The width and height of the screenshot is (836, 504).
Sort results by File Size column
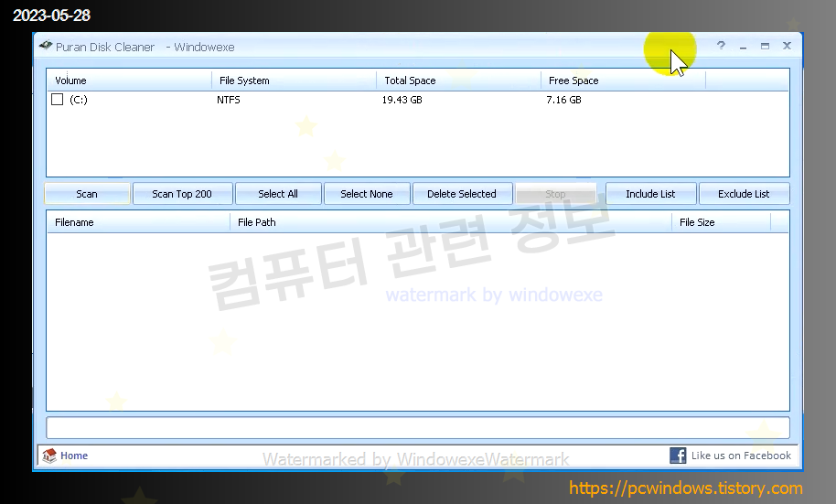[x=722, y=222]
